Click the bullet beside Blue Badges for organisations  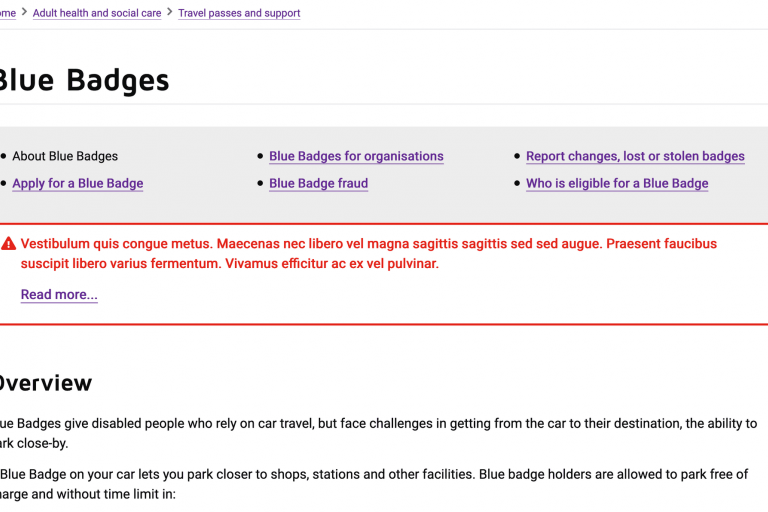click(x=260, y=157)
